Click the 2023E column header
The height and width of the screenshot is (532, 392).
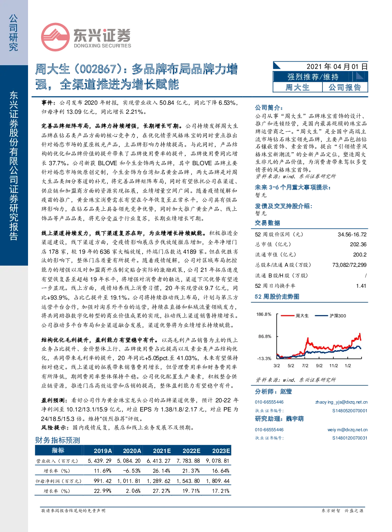[221, 451]
